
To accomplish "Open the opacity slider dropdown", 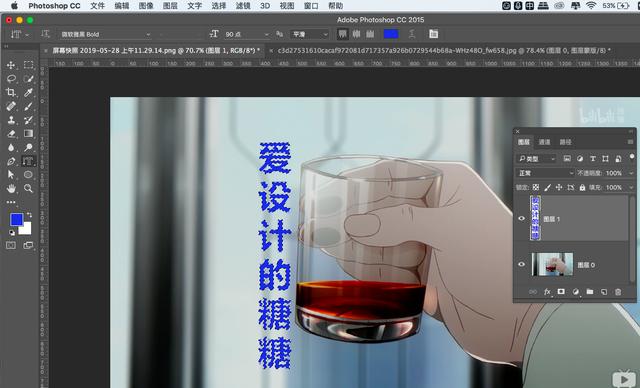I will [x=631, y=173].
